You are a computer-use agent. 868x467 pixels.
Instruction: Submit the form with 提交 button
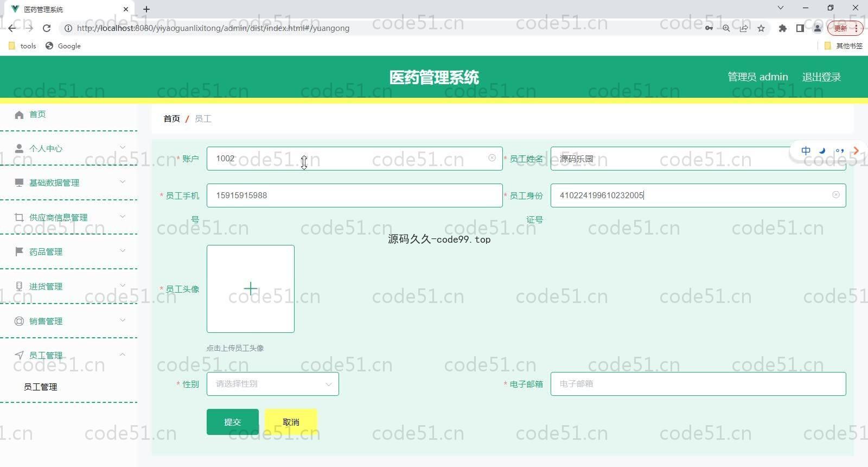[x=233, y=422]
